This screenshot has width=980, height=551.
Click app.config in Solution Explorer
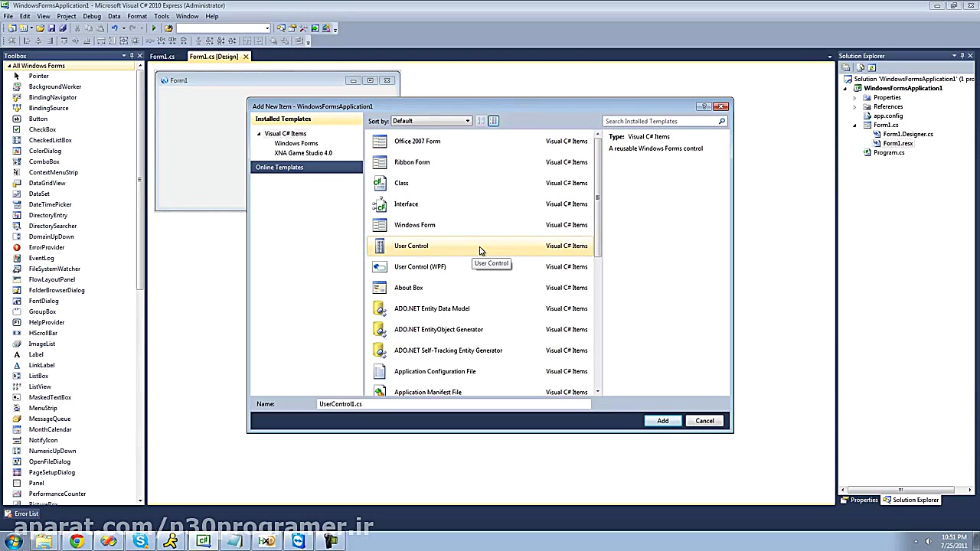tap(888, 116)
